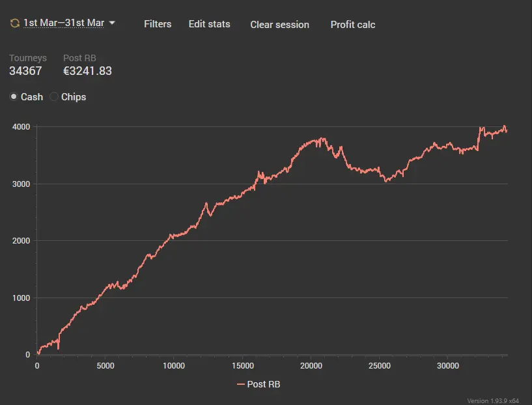Screen dimensions: 532x405
Task: Click the version number text
Action: (493, 400)
